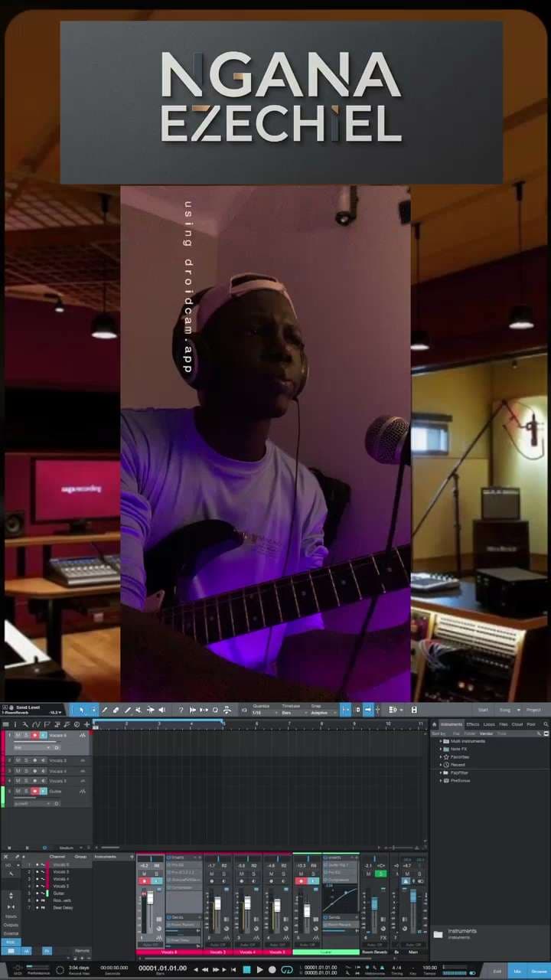Screen dimensions: 551x980
Task: Toggle the Snap button in toolbar
Action: click(346, 710)
